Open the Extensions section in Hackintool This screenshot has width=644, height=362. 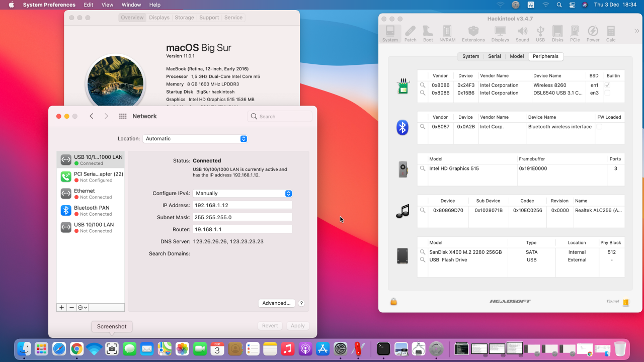473,34
